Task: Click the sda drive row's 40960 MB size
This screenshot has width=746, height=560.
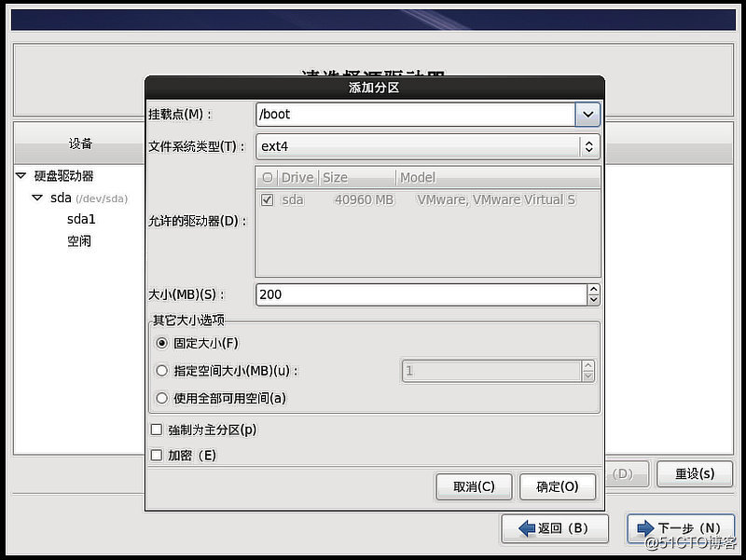Action: 365,199
